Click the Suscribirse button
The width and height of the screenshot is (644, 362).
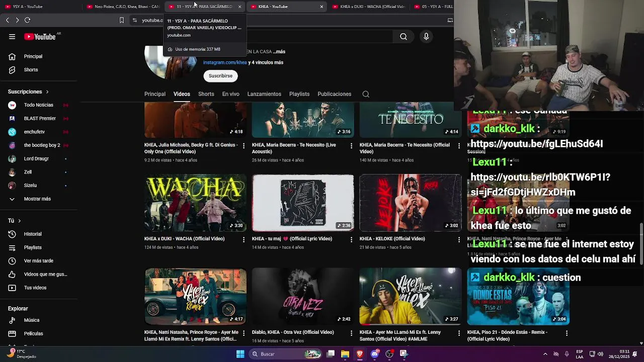(220, 76)
